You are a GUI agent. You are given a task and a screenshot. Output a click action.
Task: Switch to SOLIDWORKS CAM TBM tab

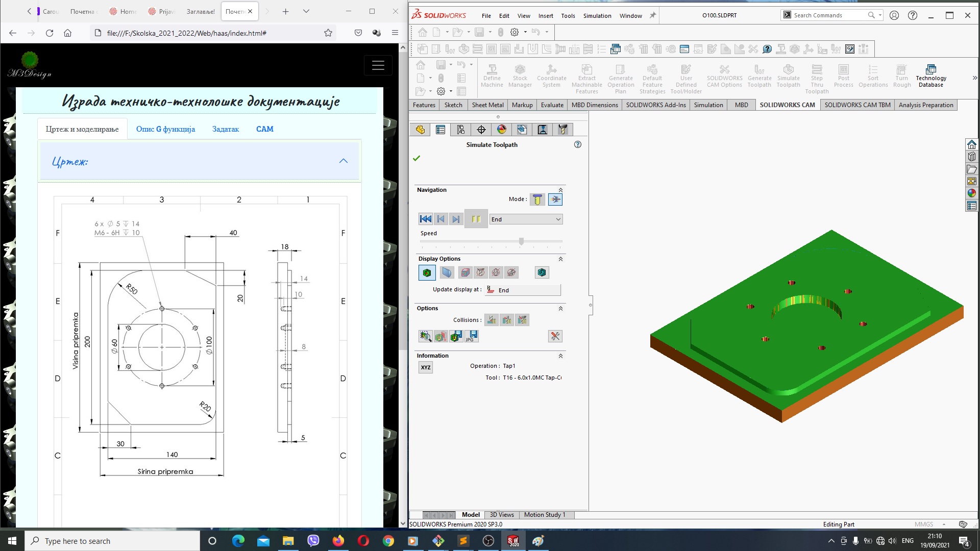pos(857,105)
